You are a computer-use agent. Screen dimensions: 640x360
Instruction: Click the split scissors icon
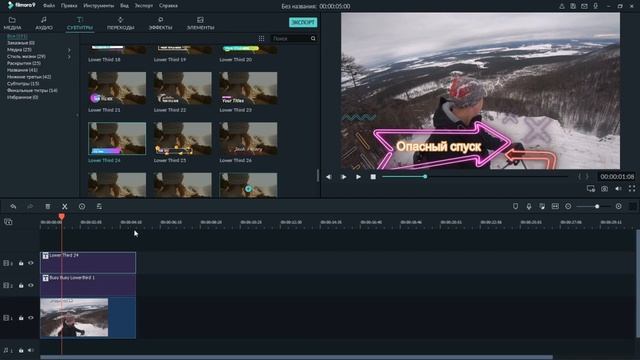pos(64,207)
